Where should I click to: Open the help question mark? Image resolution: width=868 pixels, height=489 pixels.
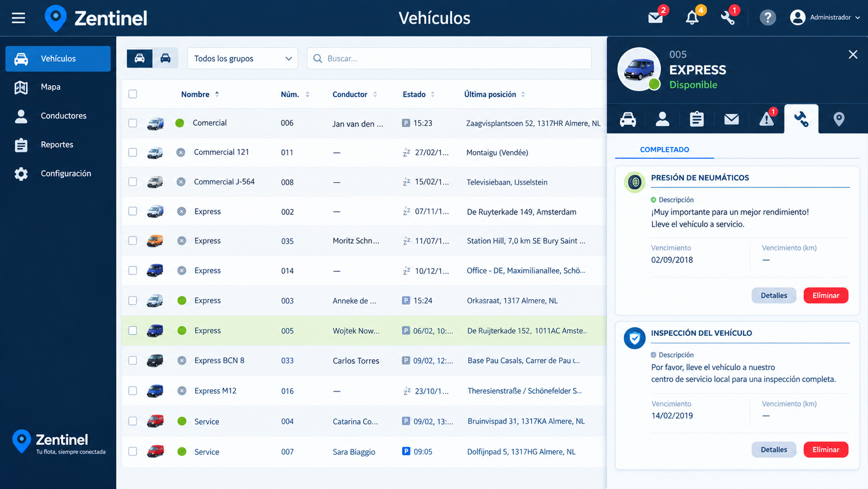point(767,18)
